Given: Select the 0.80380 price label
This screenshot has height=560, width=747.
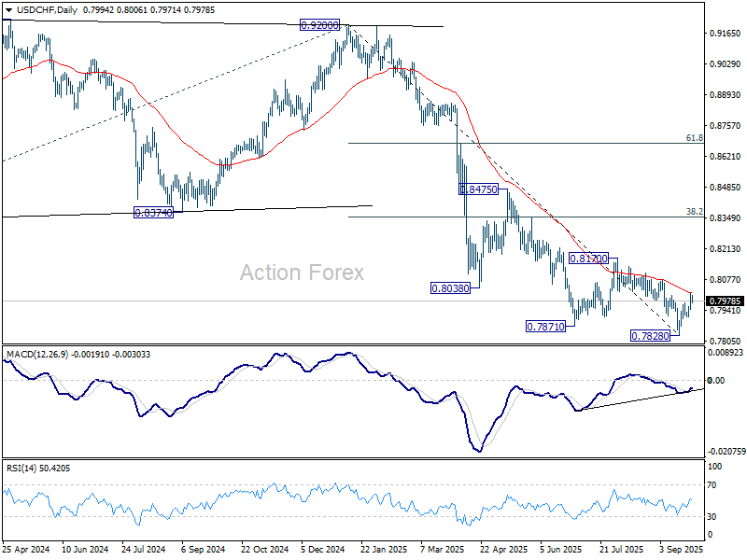Looking at the screenshot, I should point(450,288).
